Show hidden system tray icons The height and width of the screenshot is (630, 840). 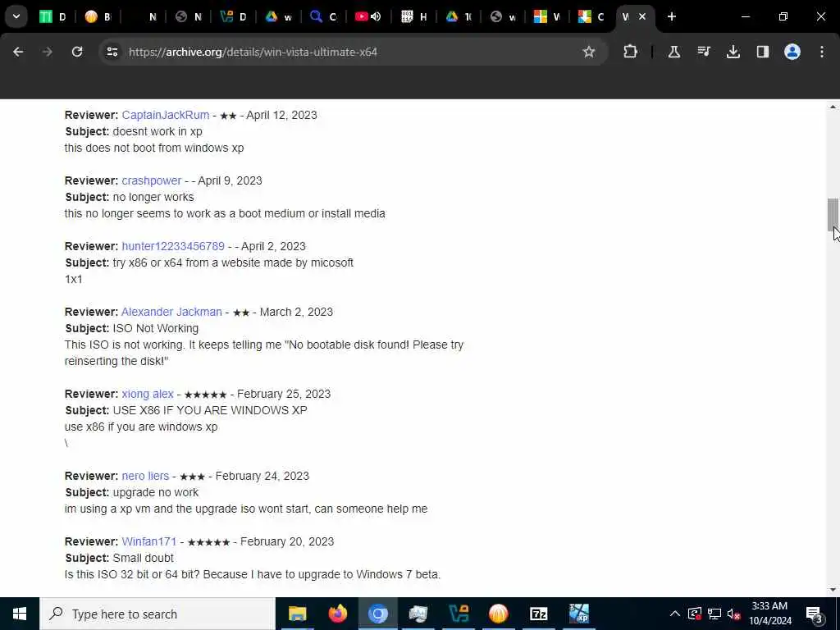[675, 614]
